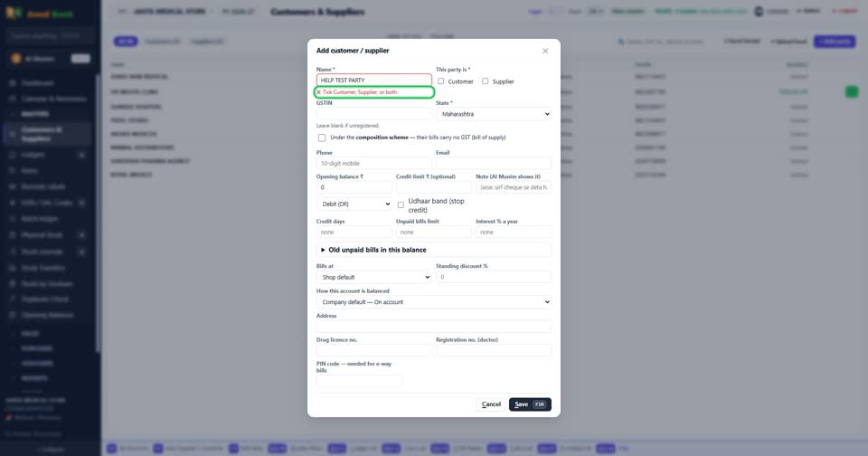The image size is (868, 456).
Task: Toggle the Udhaar band (stop credit) checkbox
Action: 401,205
